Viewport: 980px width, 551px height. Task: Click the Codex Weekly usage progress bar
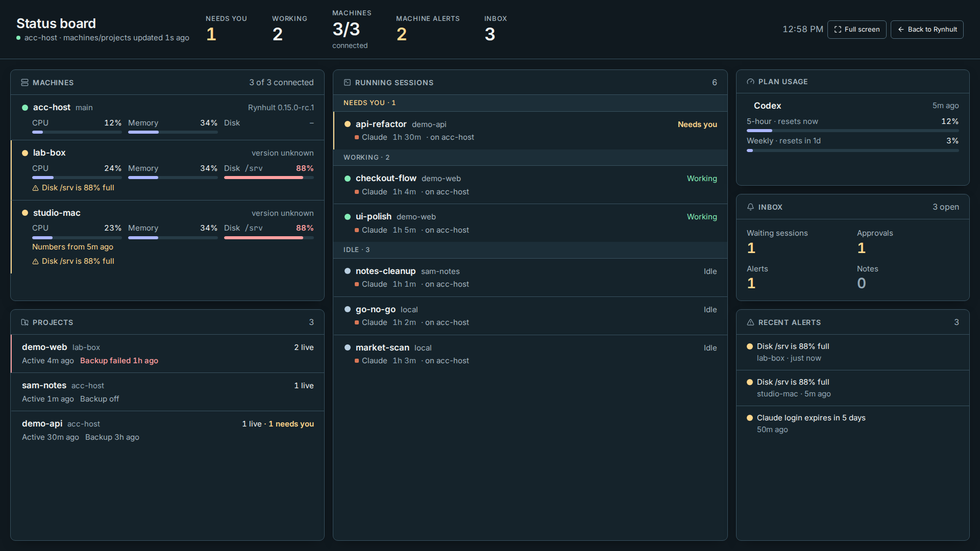(x=852, y=151)
